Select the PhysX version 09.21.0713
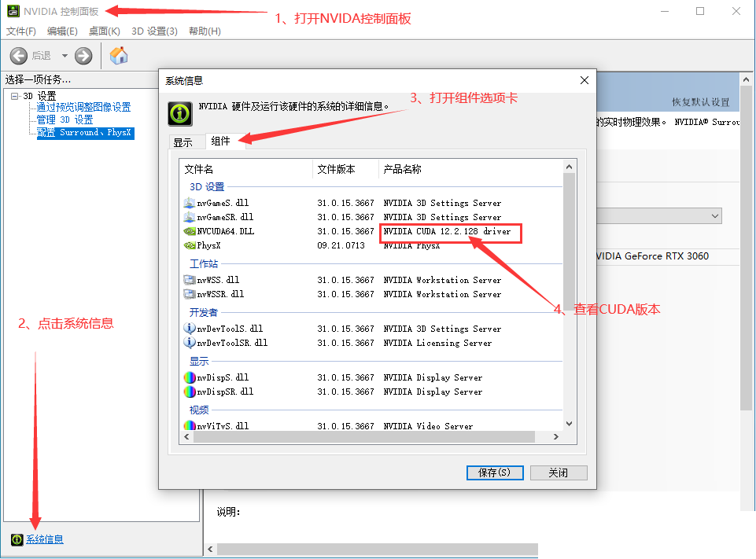Image resolution: width=756 pixels, height=559 pixels. [341, 245]
